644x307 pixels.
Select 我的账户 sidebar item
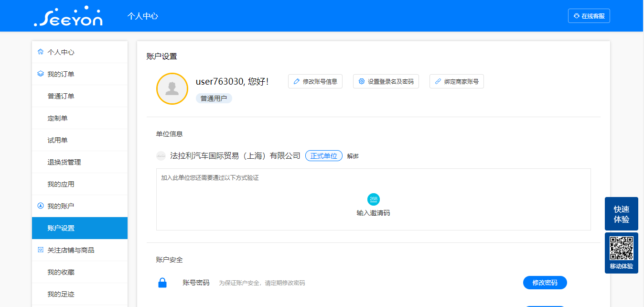tap(80, 206)
